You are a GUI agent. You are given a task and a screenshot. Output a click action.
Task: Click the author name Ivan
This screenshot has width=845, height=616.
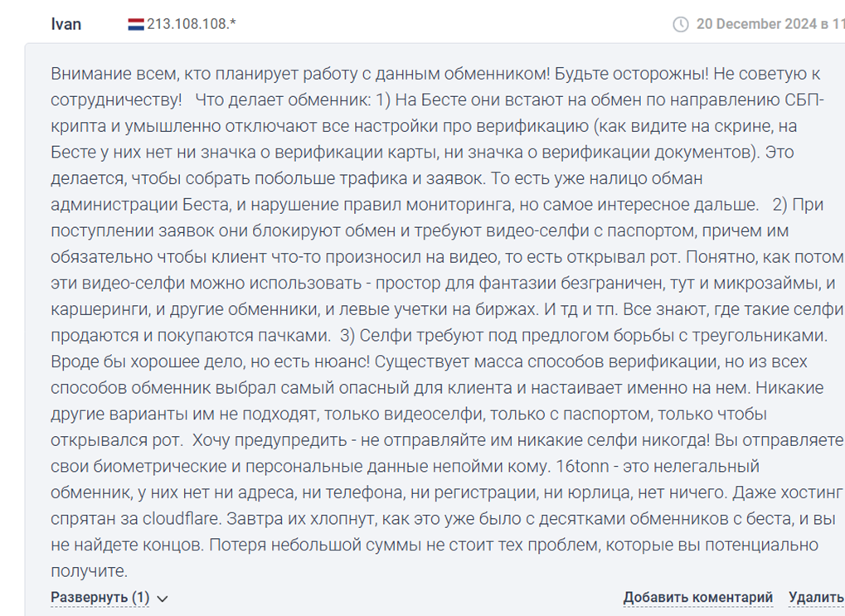point(66,24)
